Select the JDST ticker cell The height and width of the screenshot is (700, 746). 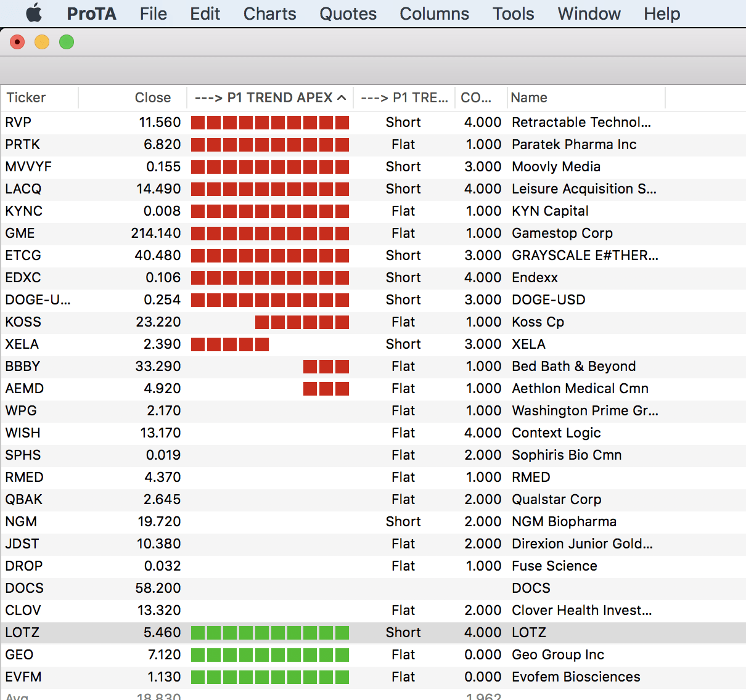point(22,543)
